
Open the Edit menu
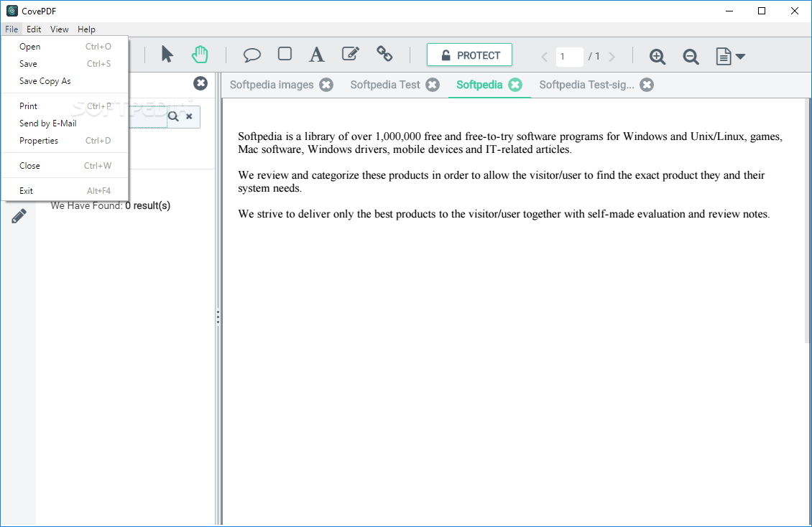(x=34, y=29)
